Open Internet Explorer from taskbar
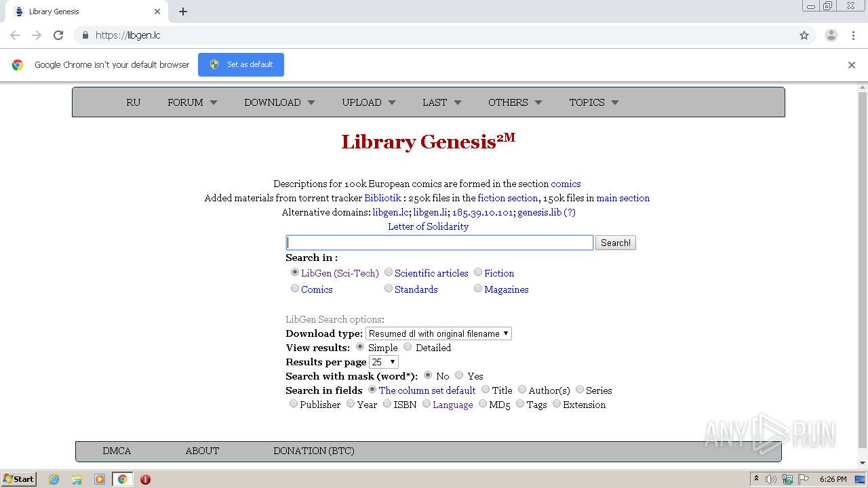Image resolution: width=868 pixels, height=488 pixels. (x=54, y=479)
